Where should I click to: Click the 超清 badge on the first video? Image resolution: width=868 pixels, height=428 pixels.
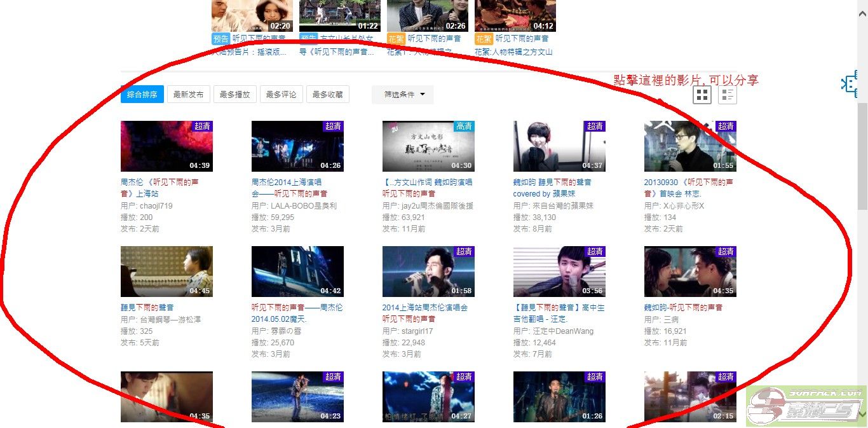click(x=202, y=126)
